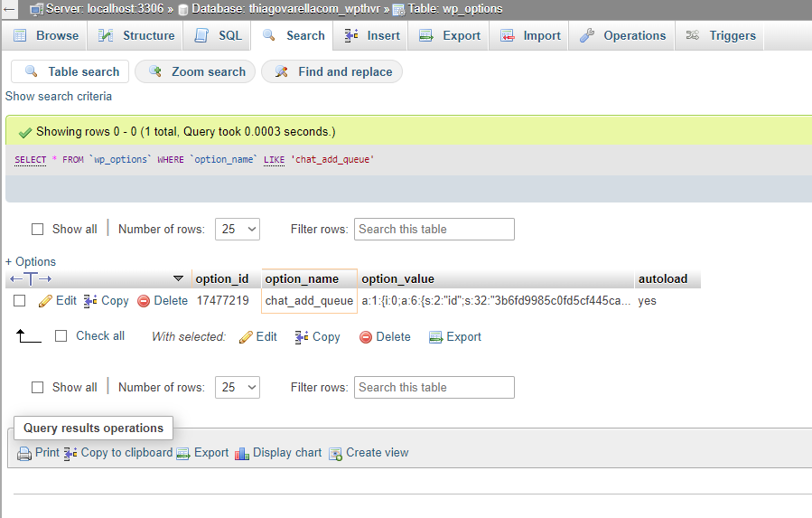Sort by autoload column
Viewport: 812px width, 518px height.
[663, 279]
